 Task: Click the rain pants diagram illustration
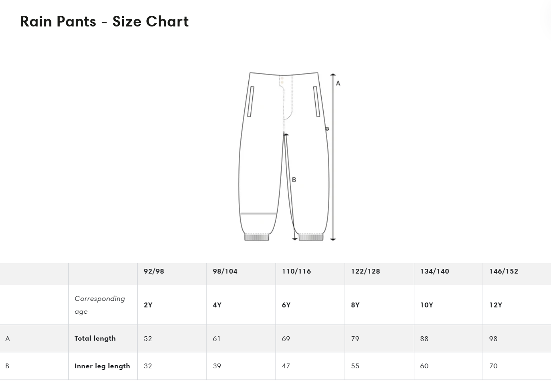pos(284,156)
